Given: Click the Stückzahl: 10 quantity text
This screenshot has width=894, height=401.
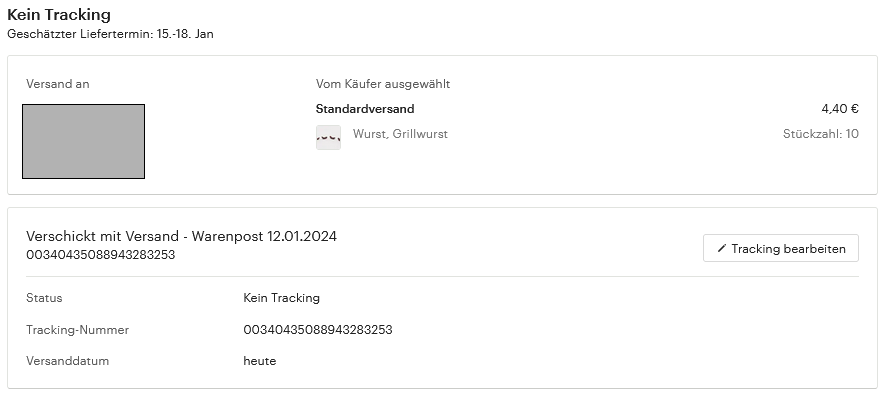Looking at the screenshot, I should click(820, 134).
